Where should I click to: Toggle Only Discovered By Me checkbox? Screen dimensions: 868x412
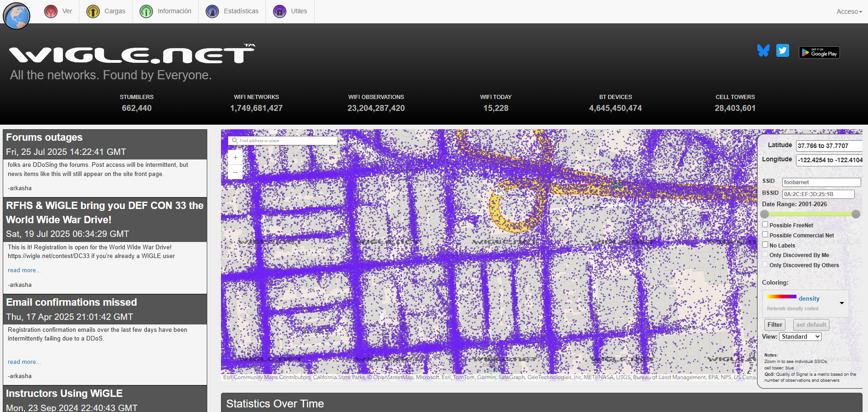pyautogui.click(x=765, y=254)
